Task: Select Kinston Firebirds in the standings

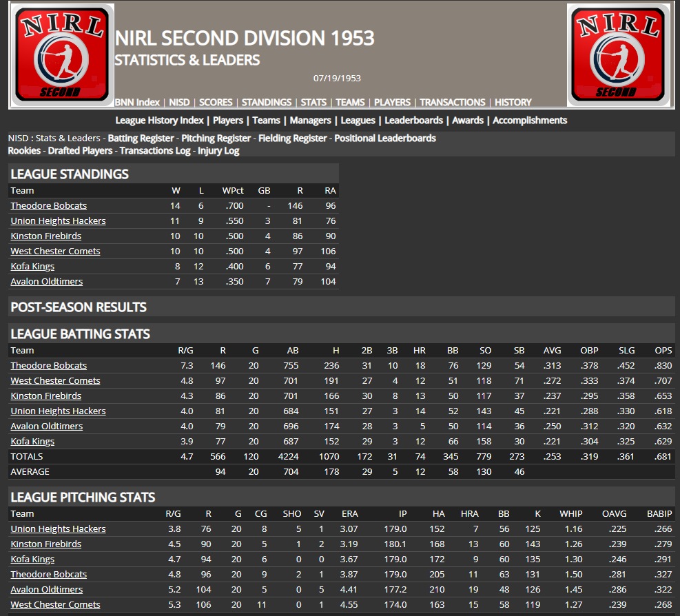Action: (45, 235)
